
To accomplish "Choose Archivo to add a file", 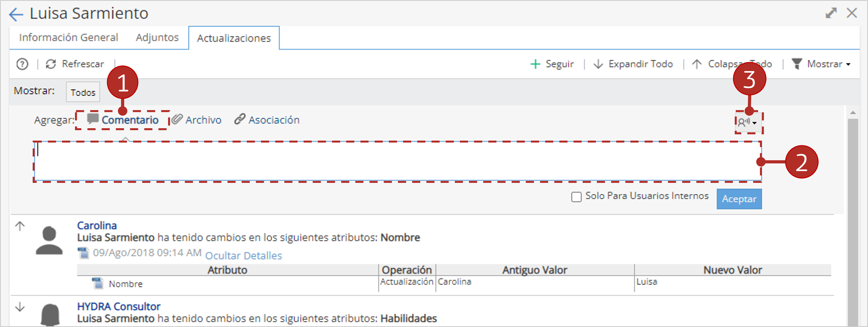I will tap(203, 120).
